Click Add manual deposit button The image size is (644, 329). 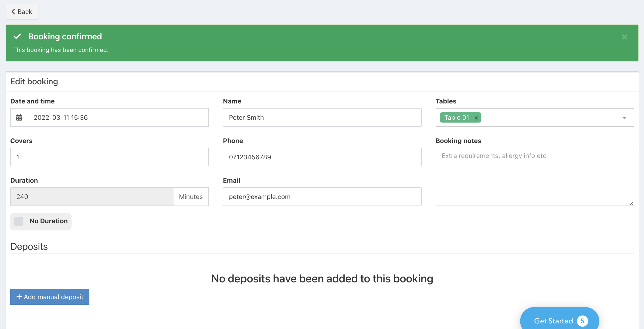[50, 297]
